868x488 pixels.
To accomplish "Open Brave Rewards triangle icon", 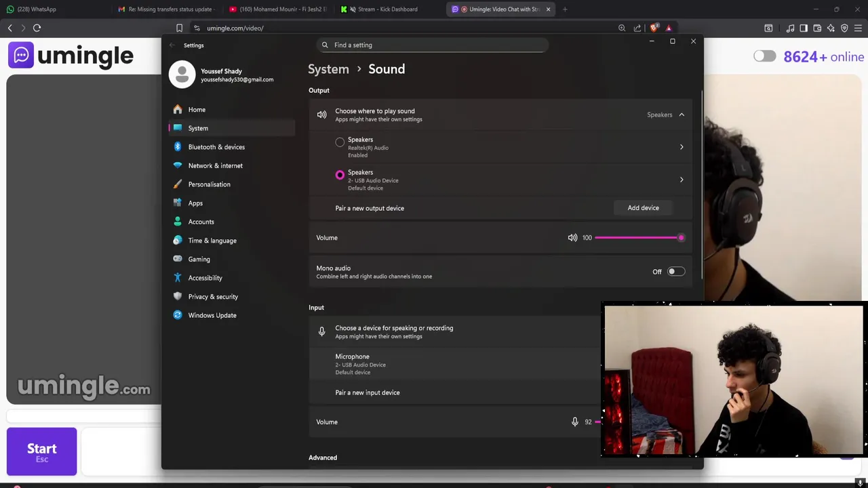I will [x=669, y=28].
